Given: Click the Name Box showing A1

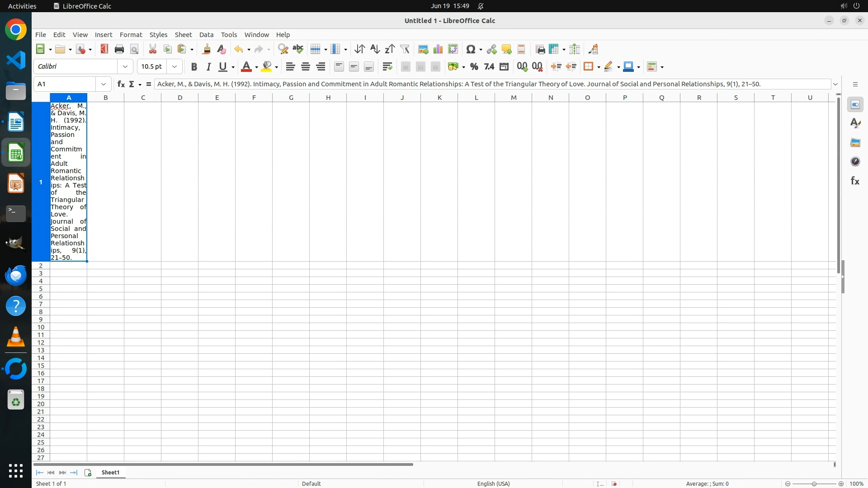Looking at the screenshot, I should pos(66,84).
